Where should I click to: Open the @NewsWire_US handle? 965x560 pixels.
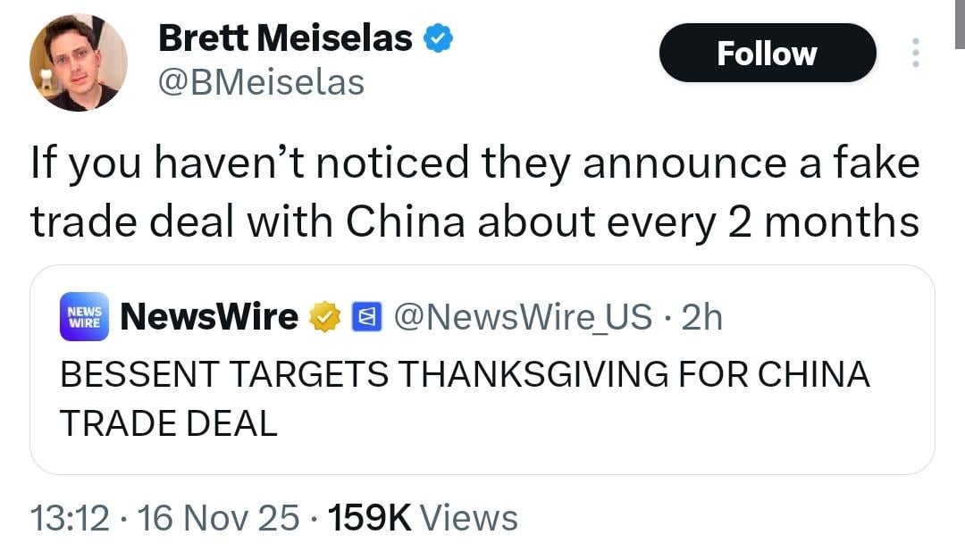(x=523, y=316)
